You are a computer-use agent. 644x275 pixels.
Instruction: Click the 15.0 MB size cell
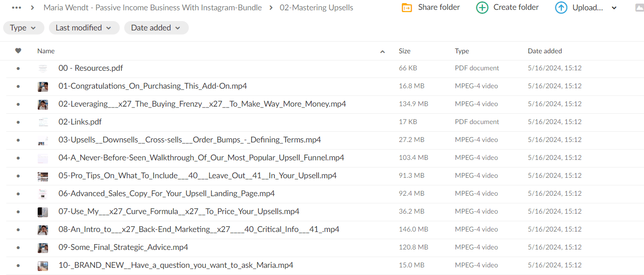point(411,265)
